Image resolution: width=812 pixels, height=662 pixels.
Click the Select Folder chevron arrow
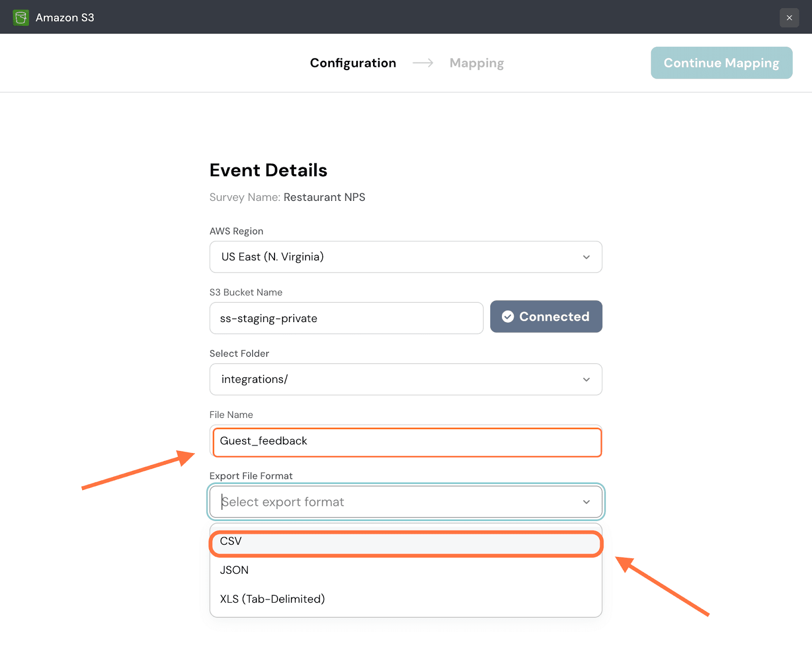click(x=586, y=379)
